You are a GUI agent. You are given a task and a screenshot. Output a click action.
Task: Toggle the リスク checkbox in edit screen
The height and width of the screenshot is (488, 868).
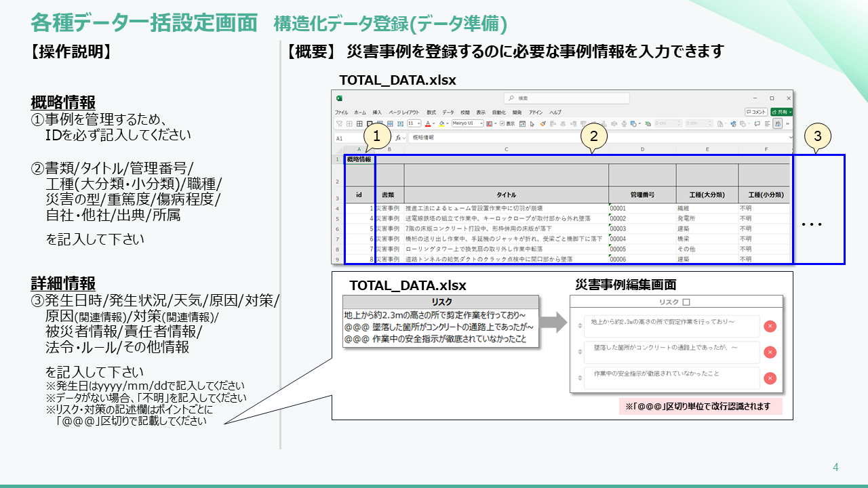[x=686, y=302]
